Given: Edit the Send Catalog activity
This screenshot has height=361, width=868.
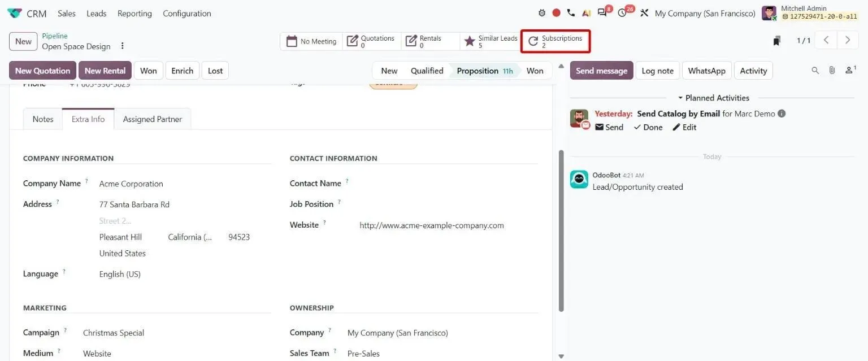Looking at the screenshot, I should [x=684, y=127].
